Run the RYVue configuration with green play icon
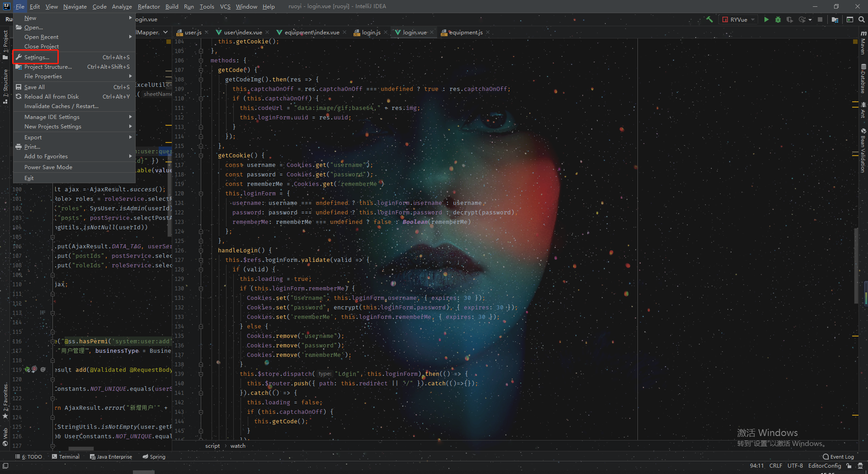 [x=766, y=19]
